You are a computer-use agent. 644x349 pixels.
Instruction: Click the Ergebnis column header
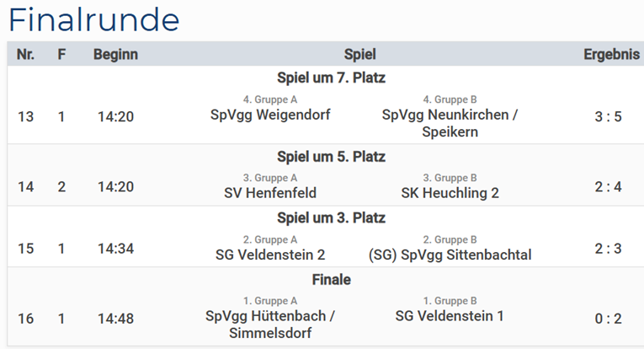pyautogui.click(x=611, y=54)
